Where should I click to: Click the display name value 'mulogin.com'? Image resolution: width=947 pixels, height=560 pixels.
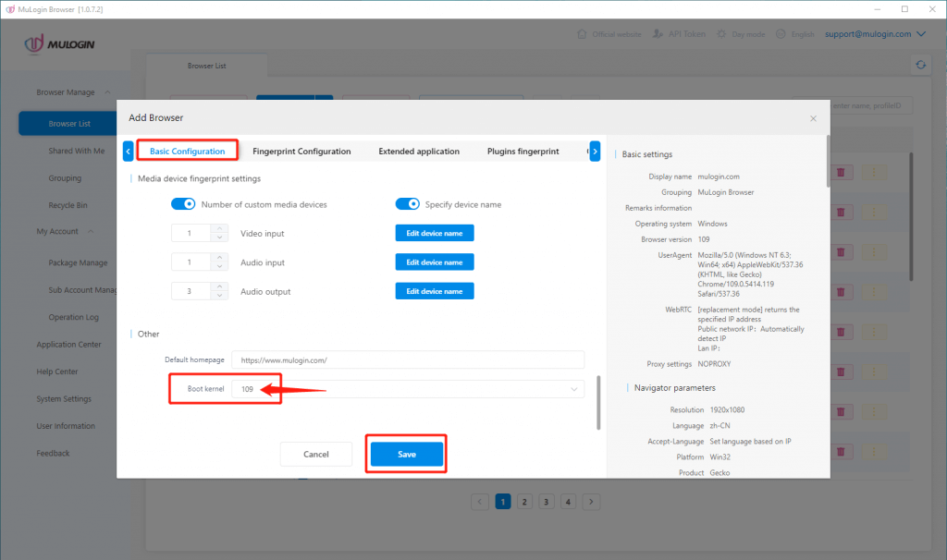click(718, 177)
